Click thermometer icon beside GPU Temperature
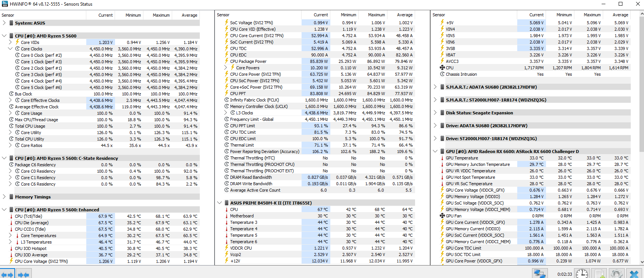This screenshot has width=644, height=278. pos(442,158)
